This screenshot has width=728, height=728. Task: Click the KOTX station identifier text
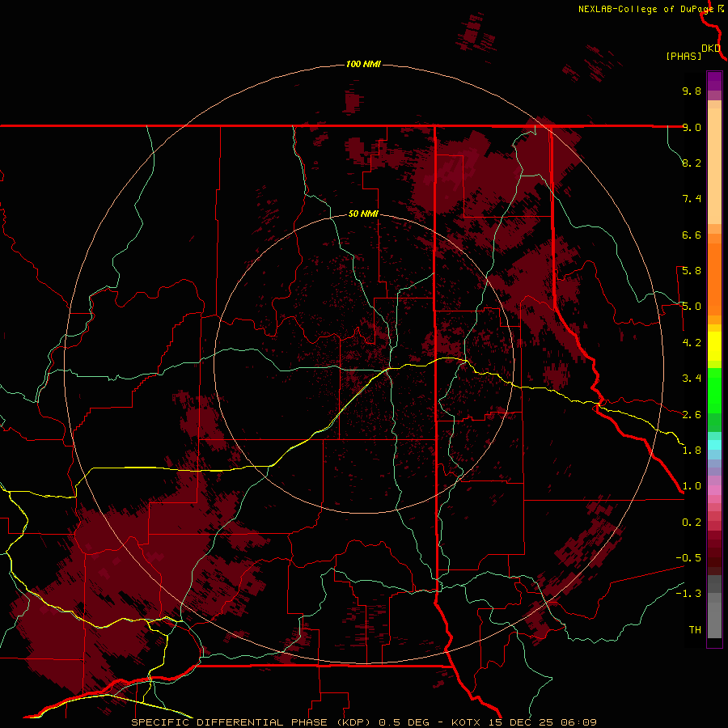coord(467,722)
